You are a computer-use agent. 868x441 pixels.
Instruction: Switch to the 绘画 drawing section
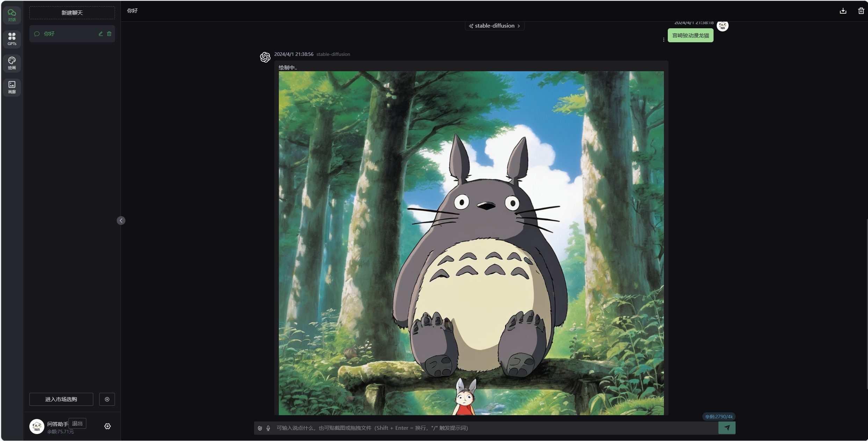click(12, 63)
